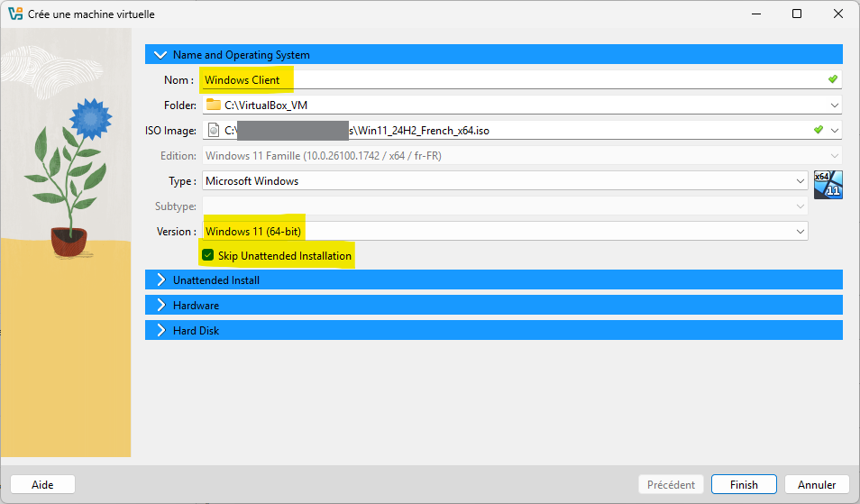Uncheck Skip Unattended Installation checkbox
Screen dimensions: 860x504
coord(208,255)
